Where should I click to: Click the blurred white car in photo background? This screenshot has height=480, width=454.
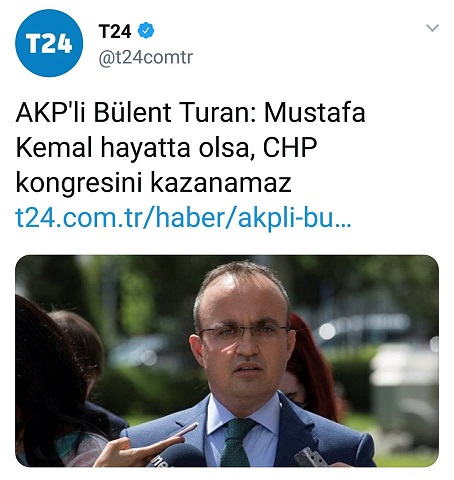click(x=363, y=328)
